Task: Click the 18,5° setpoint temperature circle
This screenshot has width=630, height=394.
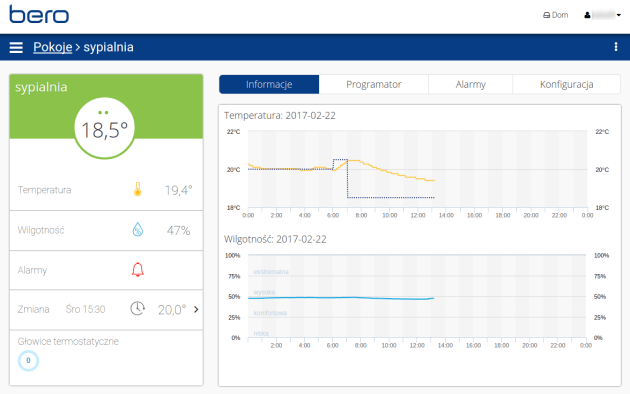Action: pyautogui.click(x=104, y=128)
